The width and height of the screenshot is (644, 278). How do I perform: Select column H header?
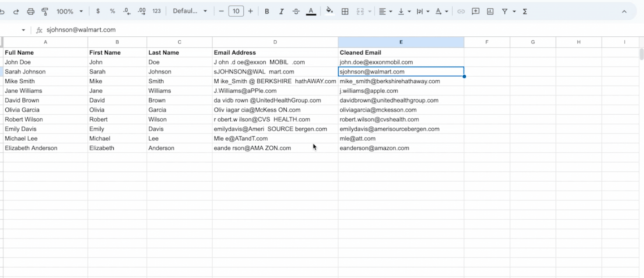click(x=579, y=42)
